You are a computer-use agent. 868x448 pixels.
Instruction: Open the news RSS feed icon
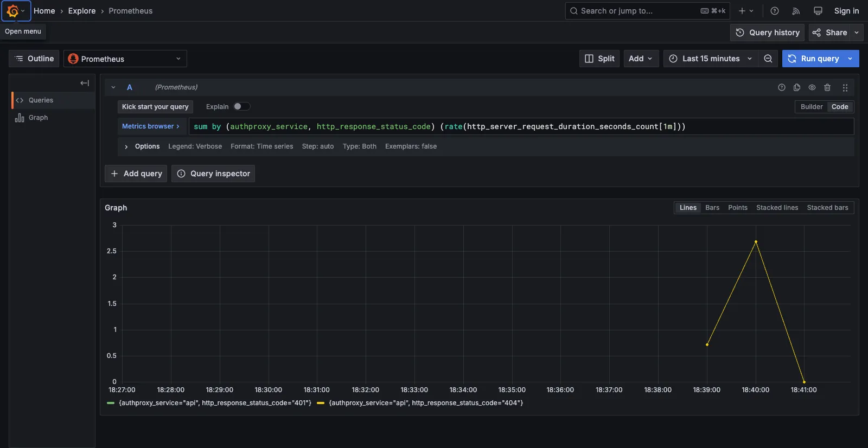coord(796,11)
